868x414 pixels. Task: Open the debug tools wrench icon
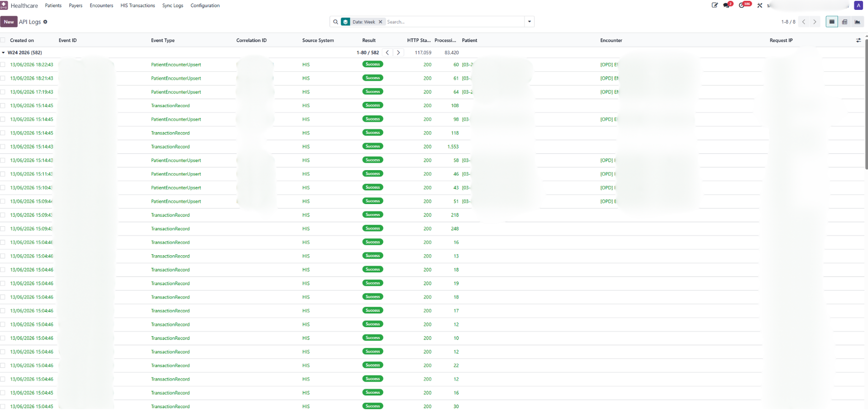coord(760,5)
